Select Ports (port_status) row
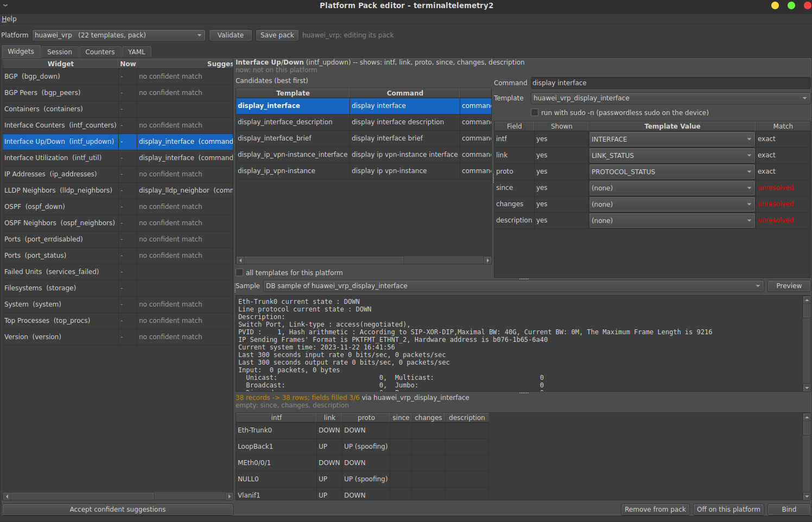812x522 pixels. [118, 256]
